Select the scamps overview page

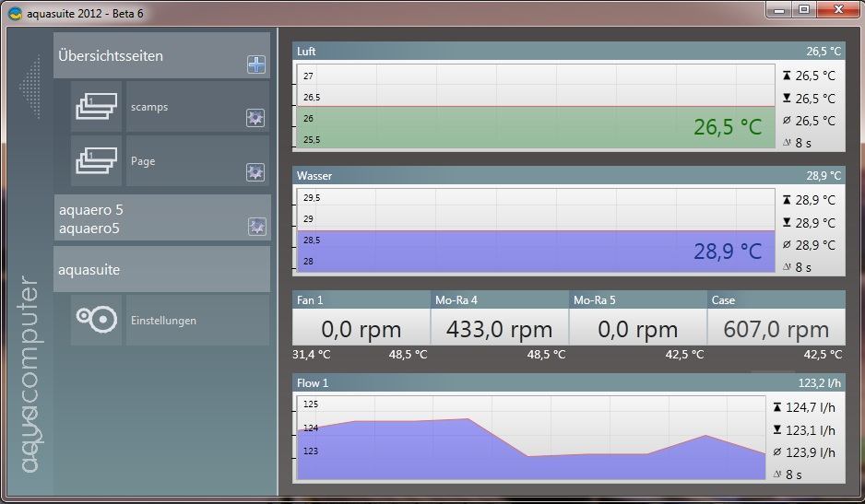[197, 107]
